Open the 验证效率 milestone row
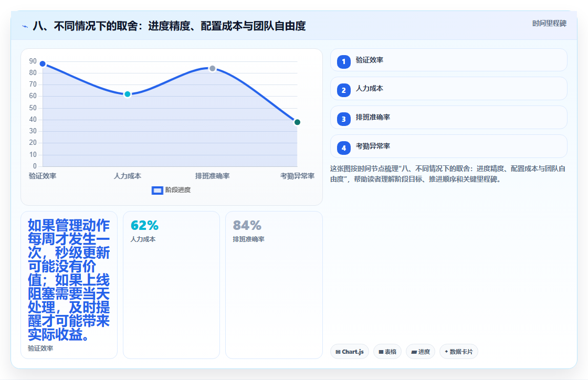The width and height of the screenshot is (588, 380). tap(448, 60)
